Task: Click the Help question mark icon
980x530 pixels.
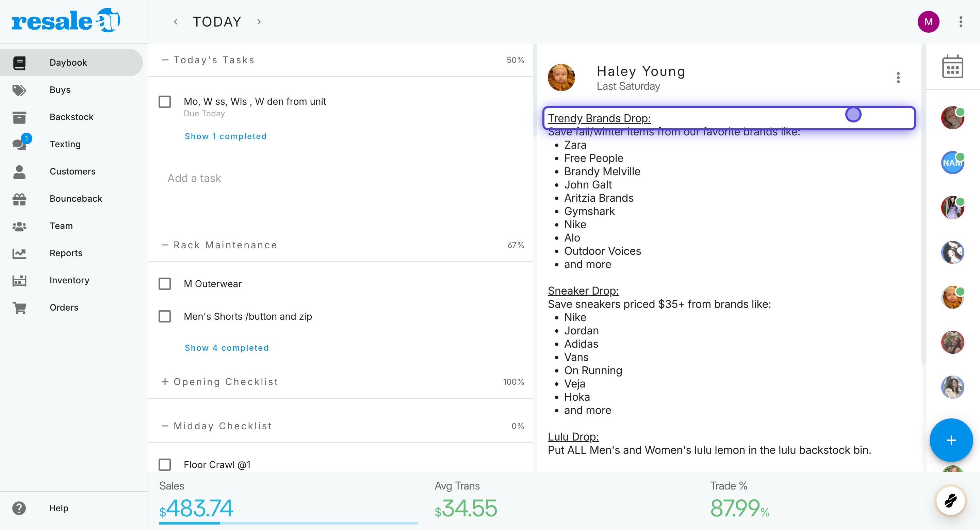Action: [19, 508]
